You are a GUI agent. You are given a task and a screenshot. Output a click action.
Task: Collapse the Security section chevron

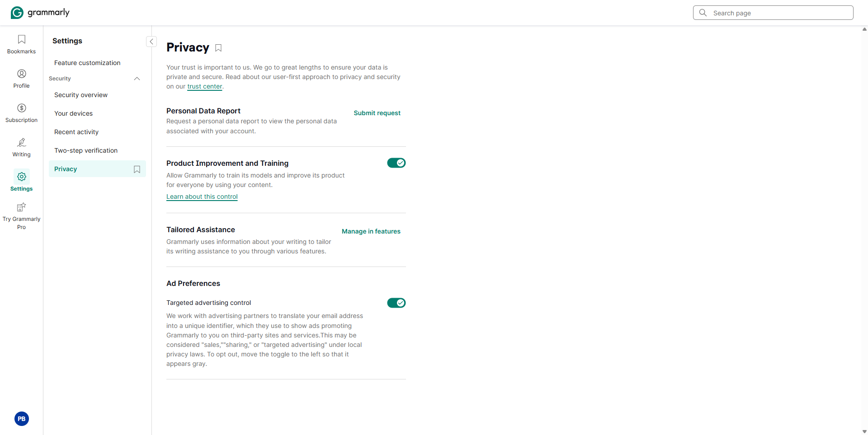pos(137,79)
